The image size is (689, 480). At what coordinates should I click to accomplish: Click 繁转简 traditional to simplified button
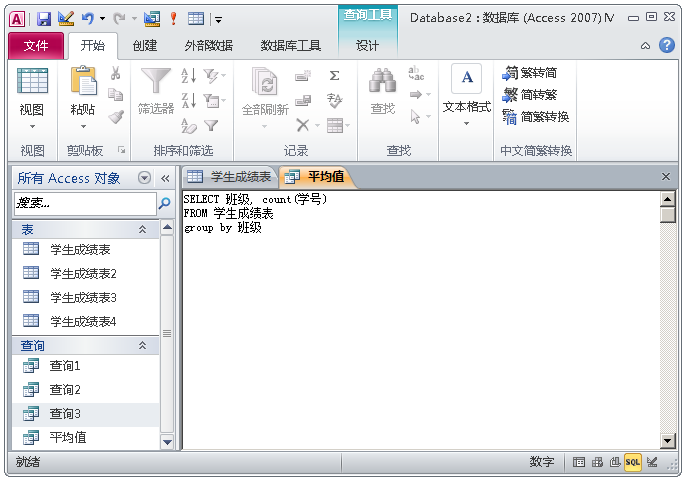point(530,73)
